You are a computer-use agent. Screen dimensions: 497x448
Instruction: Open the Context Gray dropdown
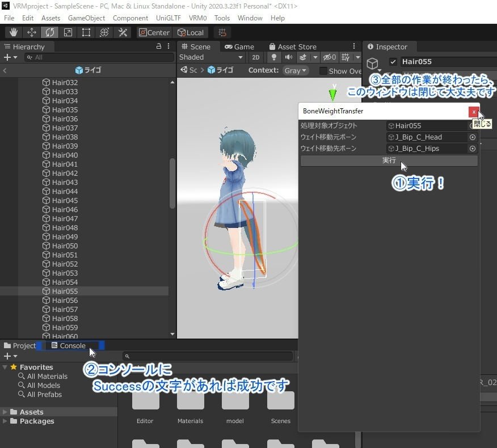(x=295, y=70)
